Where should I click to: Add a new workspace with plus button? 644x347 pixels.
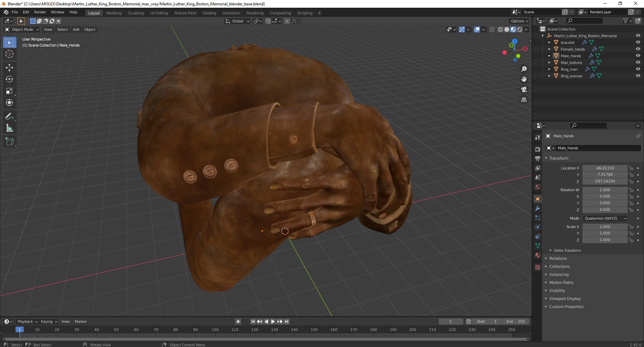click(x=319, y=13)
